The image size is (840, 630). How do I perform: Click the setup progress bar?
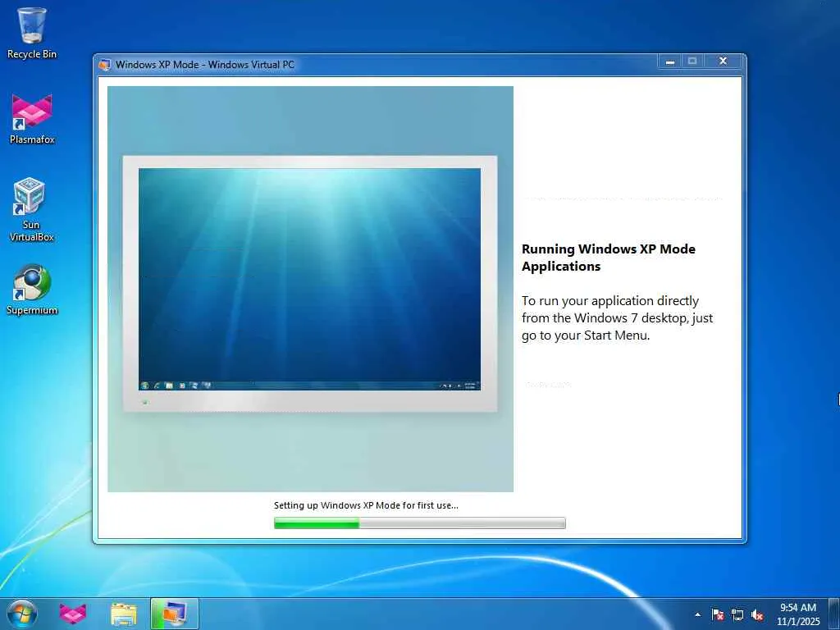[419, 523]
